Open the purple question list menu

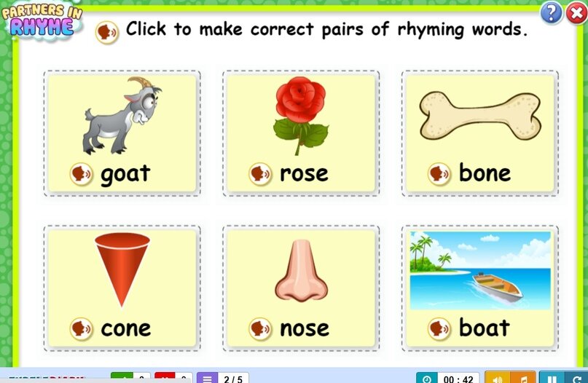pos(207,378)
